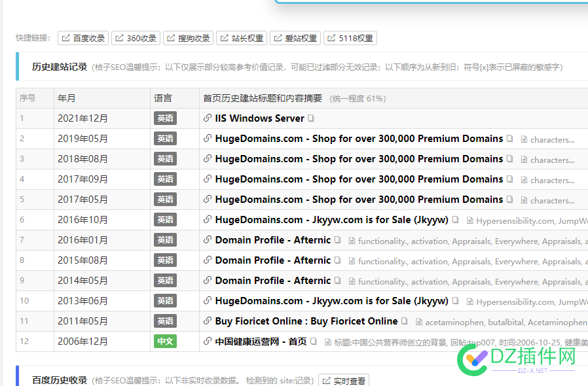This screenshot has width=588, height=386.
Task: Click link icon in 2011年05月 row
Action: tap(208, 321)
